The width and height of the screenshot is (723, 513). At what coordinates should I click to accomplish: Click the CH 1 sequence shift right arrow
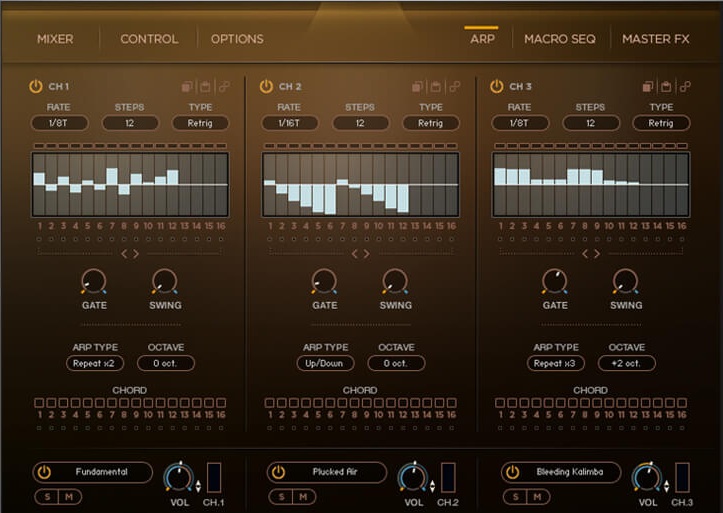(136, 254)
